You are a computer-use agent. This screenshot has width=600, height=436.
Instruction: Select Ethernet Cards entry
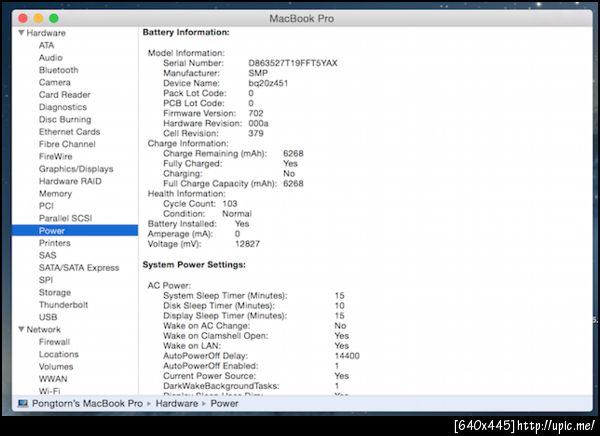coord(69,132)
